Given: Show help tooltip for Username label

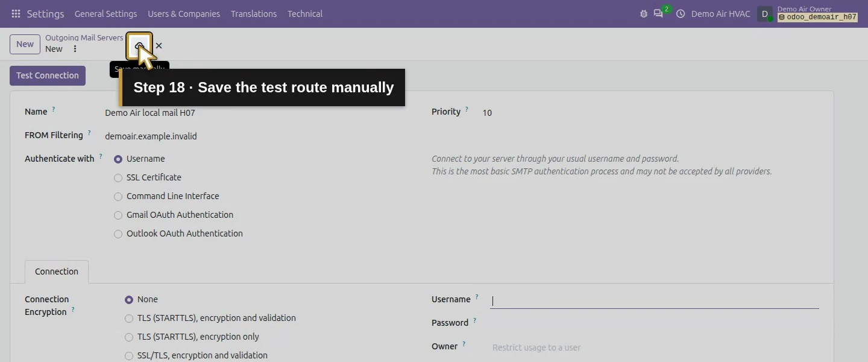Looking at the screenshot, I should [x=477, y=297].
